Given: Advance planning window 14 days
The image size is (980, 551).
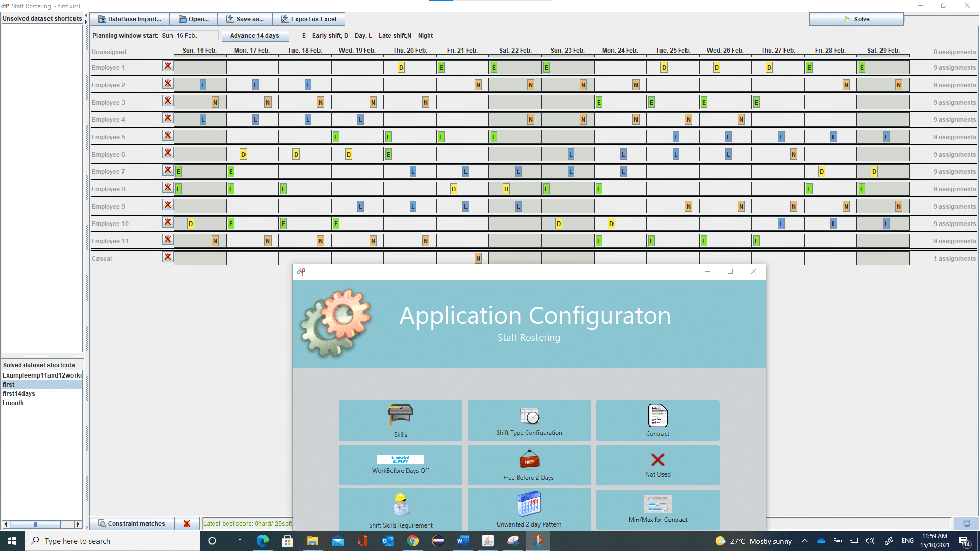Looking at the screenshot, I should [x=255, y=35].
